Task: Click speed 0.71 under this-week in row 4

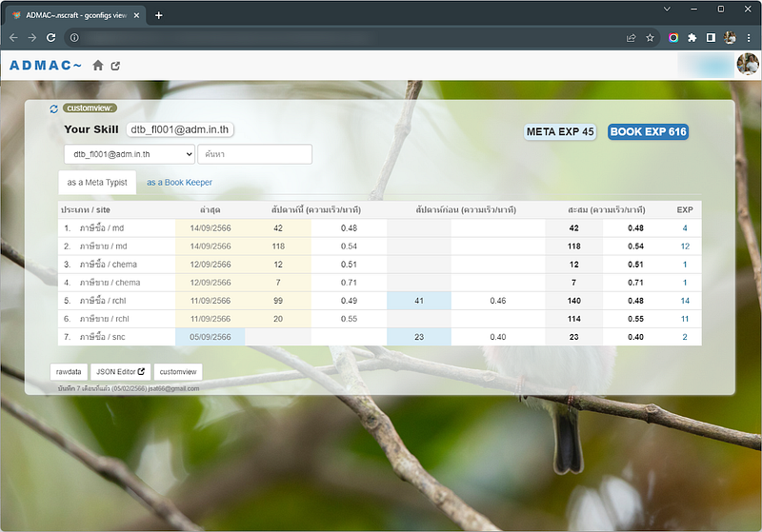Action: coord(349,283)
